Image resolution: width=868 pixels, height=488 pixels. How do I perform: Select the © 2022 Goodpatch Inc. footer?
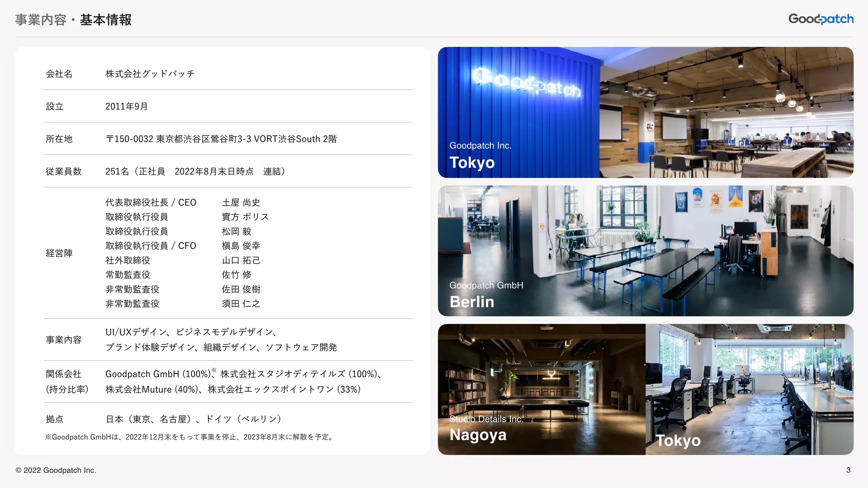[x=56, y=470]
